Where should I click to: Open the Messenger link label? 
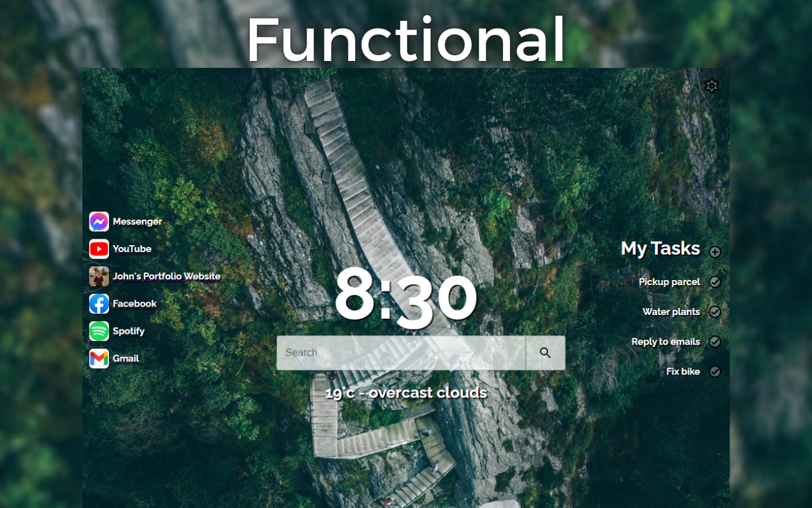tap(138, 222)
